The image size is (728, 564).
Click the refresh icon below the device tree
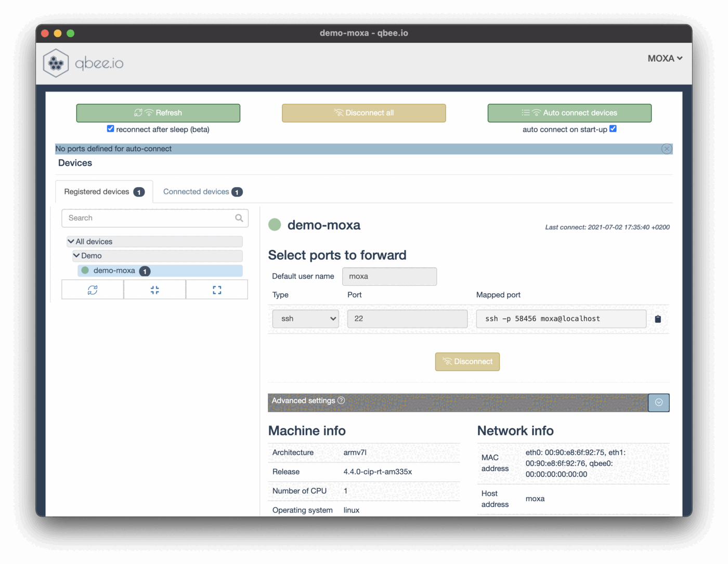tap(93, 290)
